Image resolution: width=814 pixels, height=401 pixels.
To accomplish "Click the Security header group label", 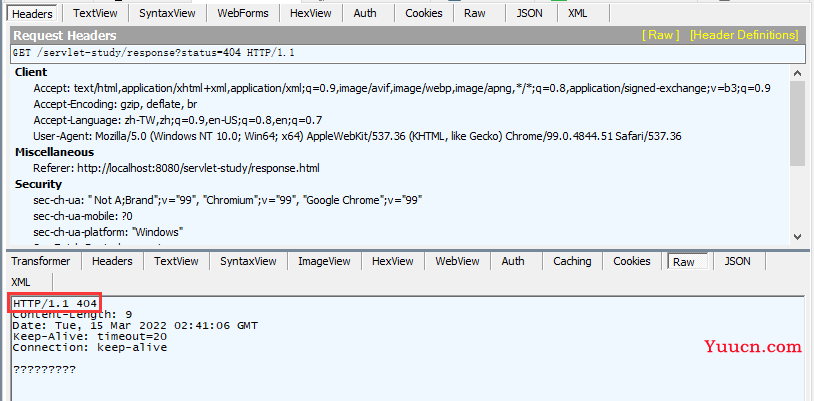I will (x=38, y=184).
